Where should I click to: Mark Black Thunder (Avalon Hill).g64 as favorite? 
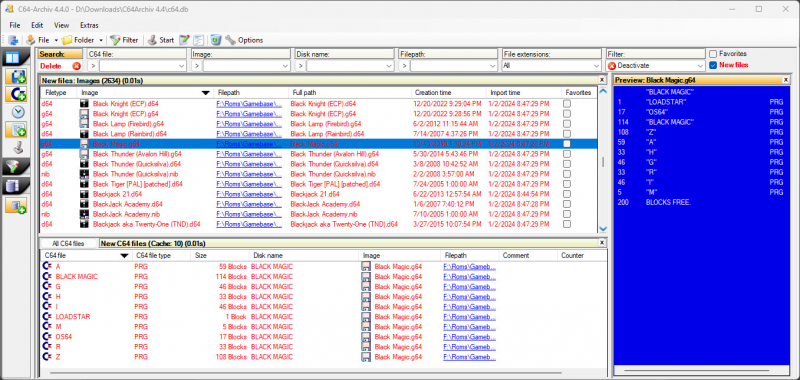(567, 154)
